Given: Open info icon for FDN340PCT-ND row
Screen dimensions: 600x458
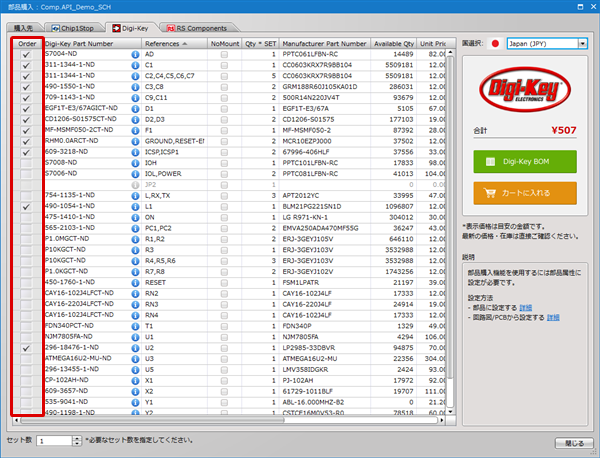Looking at the screenshot, I should tap(135, 326).
